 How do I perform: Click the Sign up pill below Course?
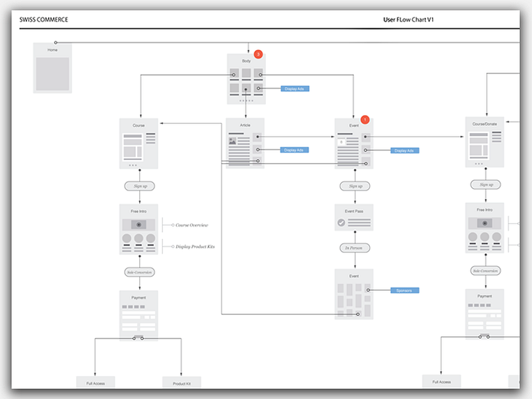(139, 186)
